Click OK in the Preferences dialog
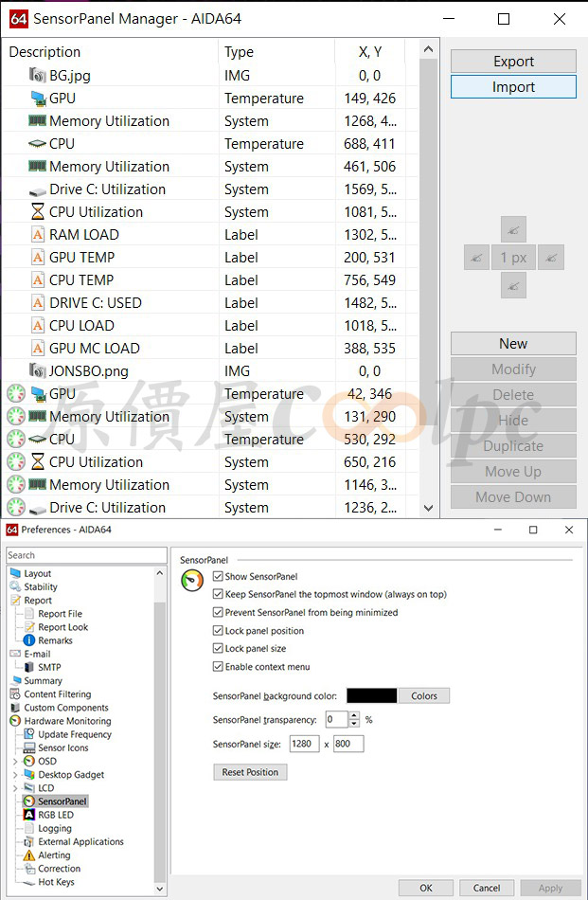Image resolution: width=588 pixels, height=900 pixels. pos(426,888)
